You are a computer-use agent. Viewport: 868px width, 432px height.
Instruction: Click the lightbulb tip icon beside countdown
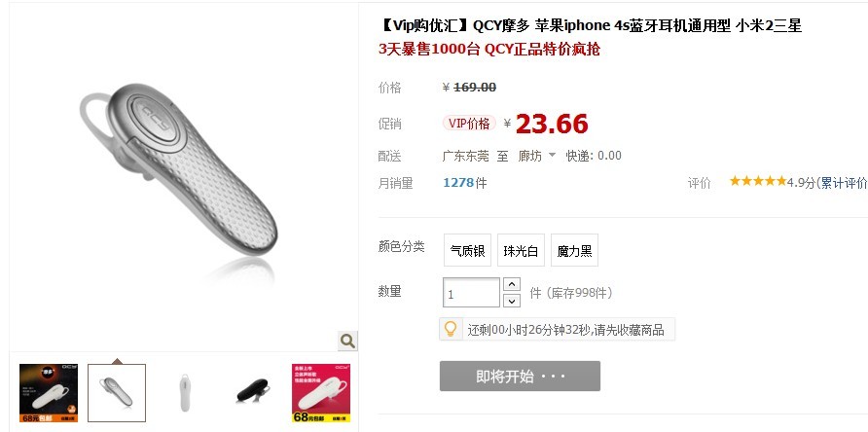451,329
